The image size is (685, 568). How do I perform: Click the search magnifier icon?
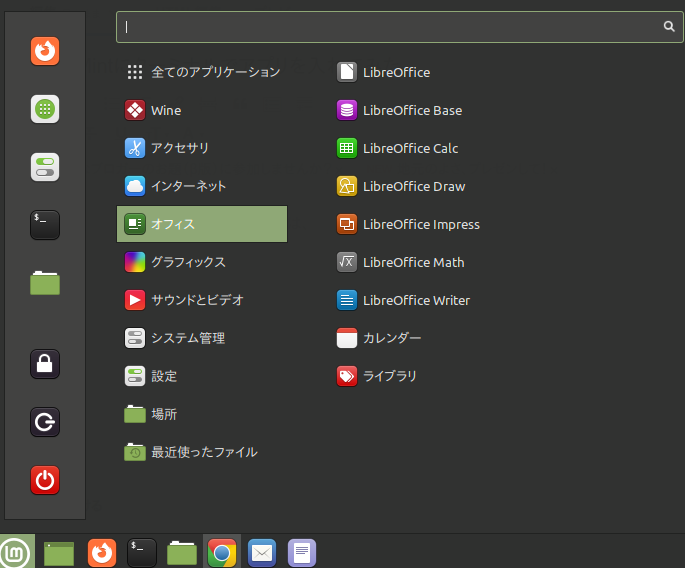click(669, 27)
